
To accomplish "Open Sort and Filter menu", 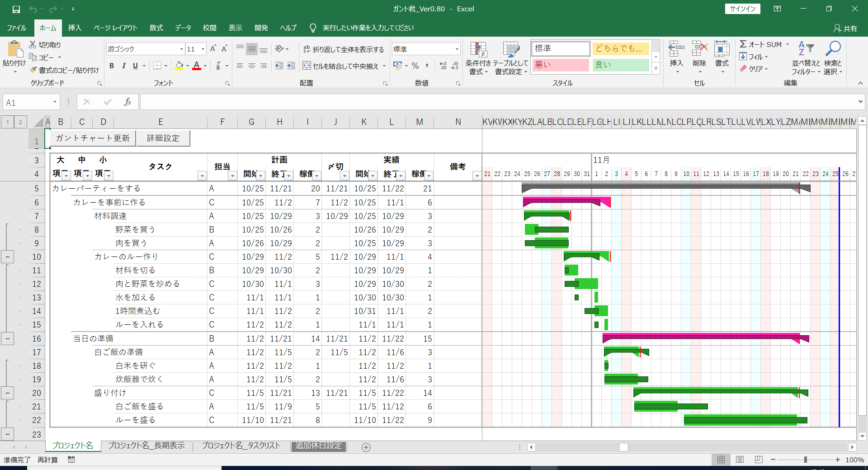I will click(806, 58).
